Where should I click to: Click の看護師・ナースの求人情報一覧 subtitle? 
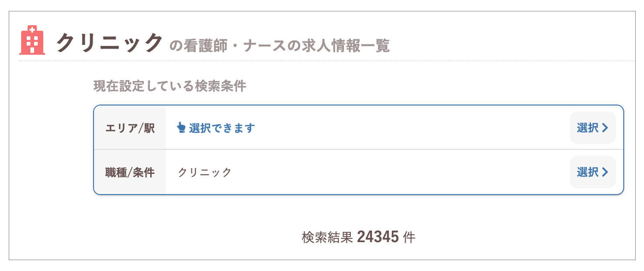coord(279,45)
